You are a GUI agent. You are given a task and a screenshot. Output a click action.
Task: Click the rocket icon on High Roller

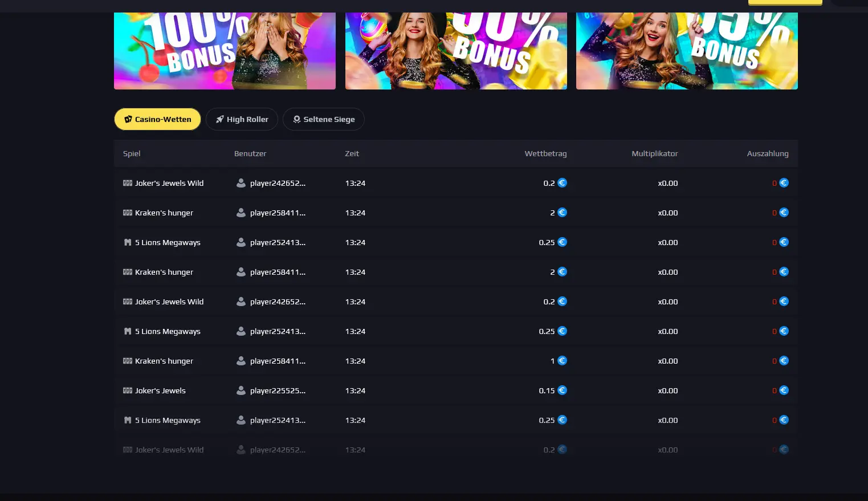click(x=220, y=119)
